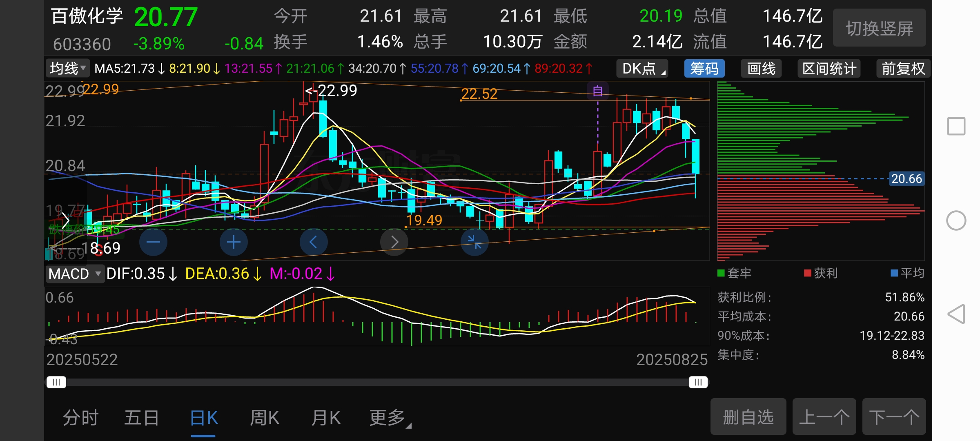Select the 日K daily chart tab
The width and height of the screenshot is (980, 441).
click(203, 418)
